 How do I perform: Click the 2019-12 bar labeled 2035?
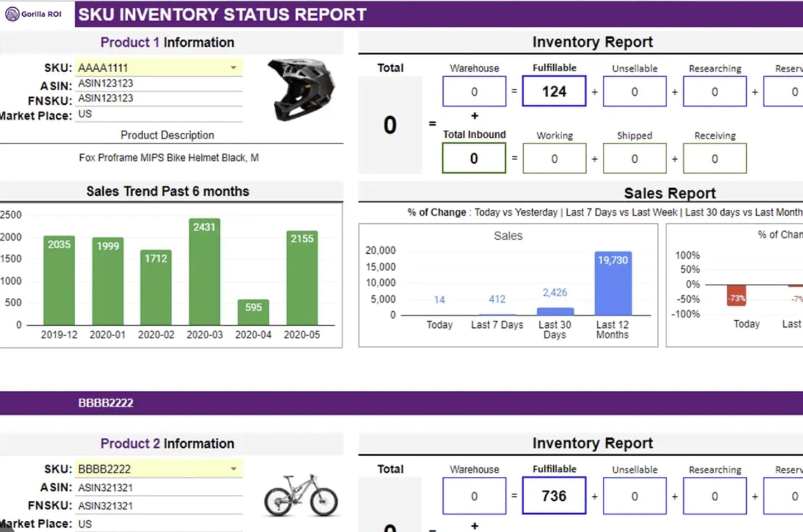coord(59,280)
